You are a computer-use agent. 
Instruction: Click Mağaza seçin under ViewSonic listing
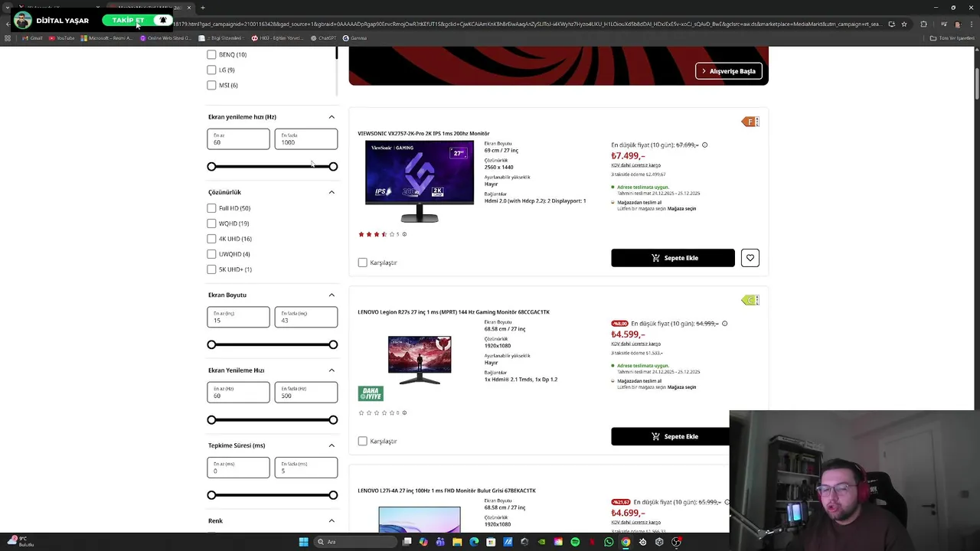tap(681, 209)
